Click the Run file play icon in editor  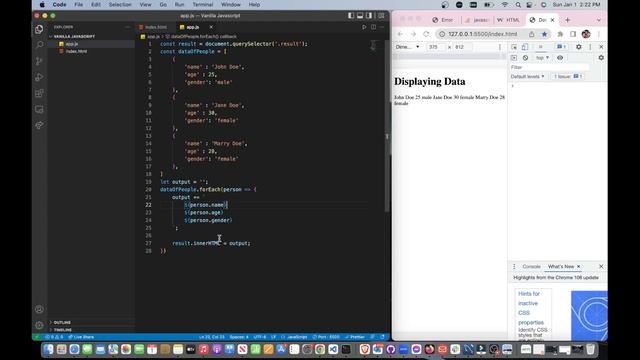[364, 27]
